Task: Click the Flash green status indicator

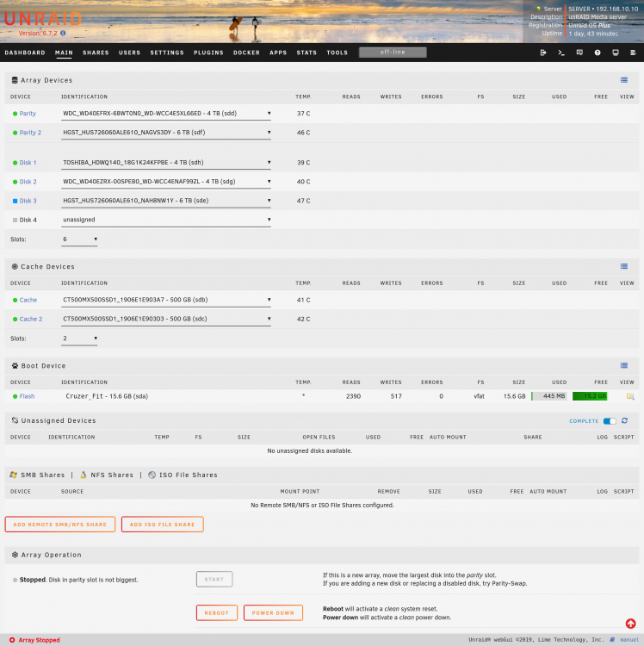Action: click(15, 396)
